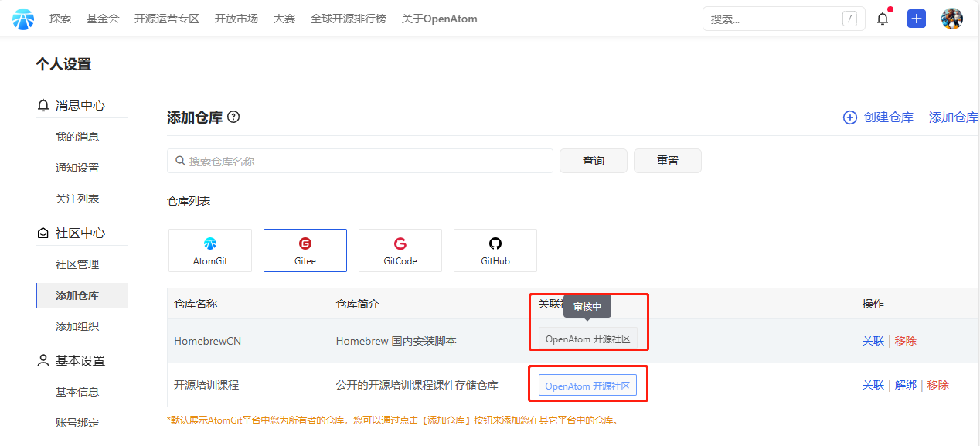Open 关于OpenAtom menu item
980x446 pixels.
click(440, 19)
